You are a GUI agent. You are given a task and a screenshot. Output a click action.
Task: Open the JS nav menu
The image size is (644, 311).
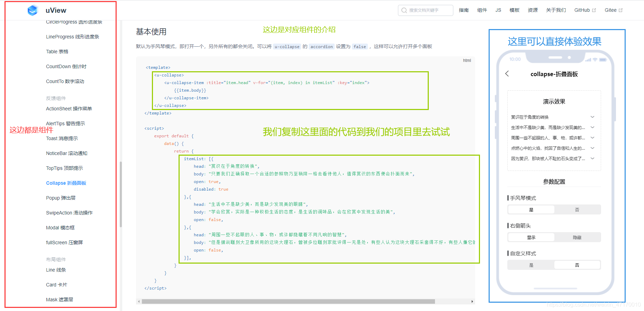point(498,10)
